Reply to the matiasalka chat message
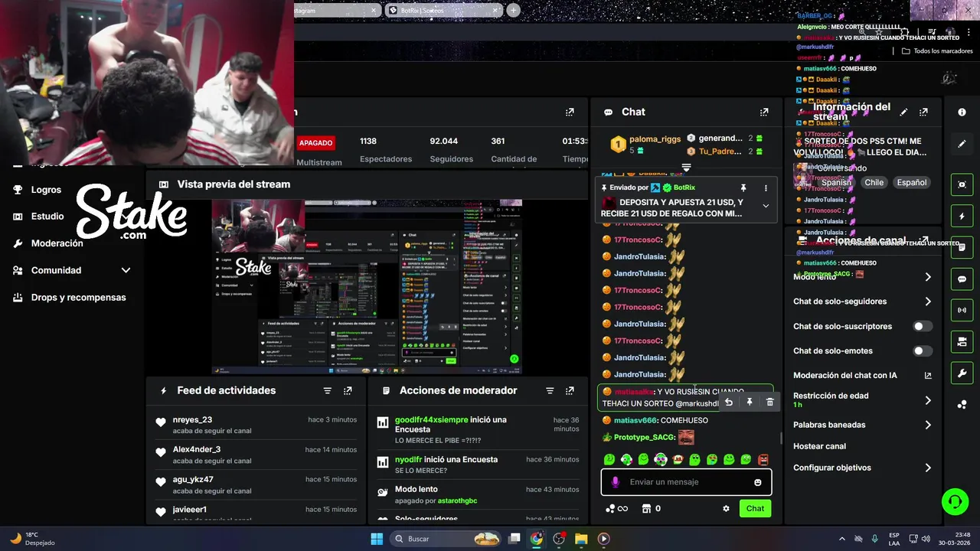The height and width of the screenshot is (551, 980). 729,403
